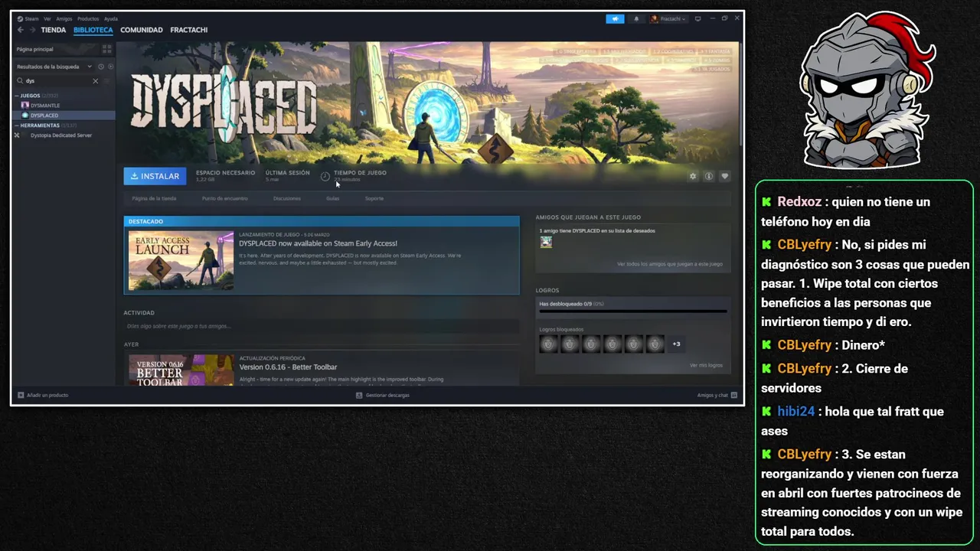Open Gestionar descargas

pyautogui.click(x=383, y=395)
